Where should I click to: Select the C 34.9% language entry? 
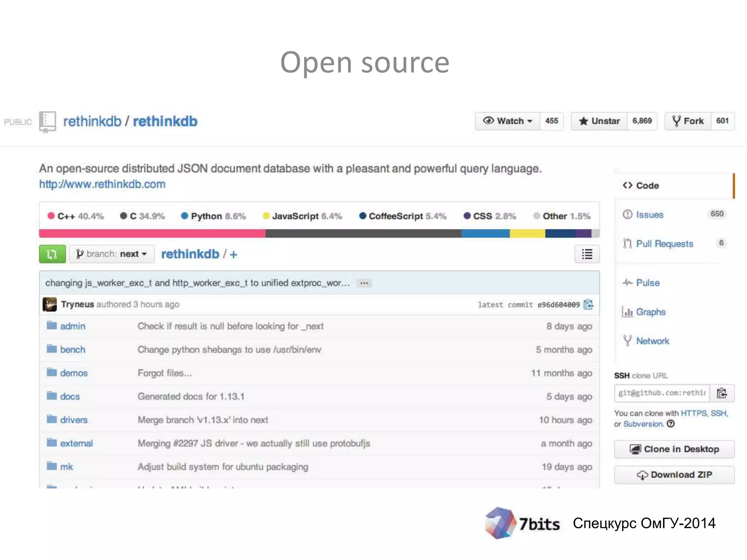coord(143,216)
